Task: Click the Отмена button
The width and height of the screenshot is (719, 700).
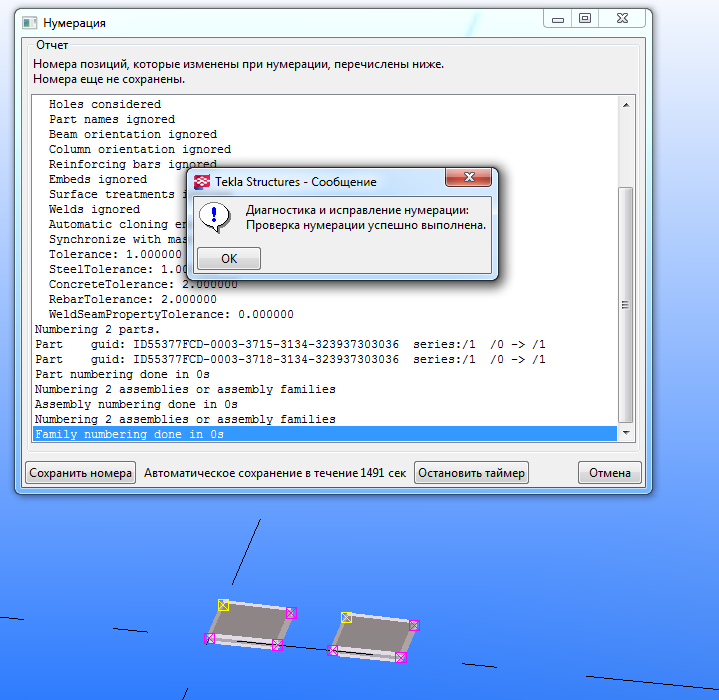Action: click(x=609, y=473)
